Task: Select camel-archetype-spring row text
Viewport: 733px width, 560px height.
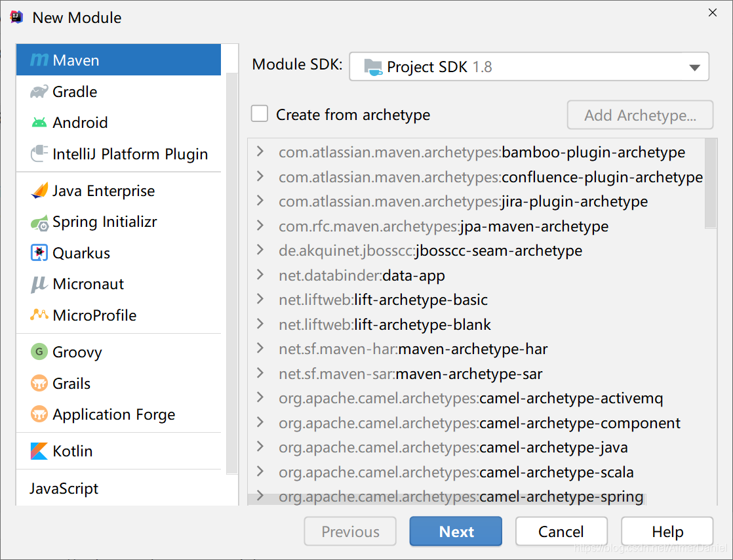Action: (461, 496)
